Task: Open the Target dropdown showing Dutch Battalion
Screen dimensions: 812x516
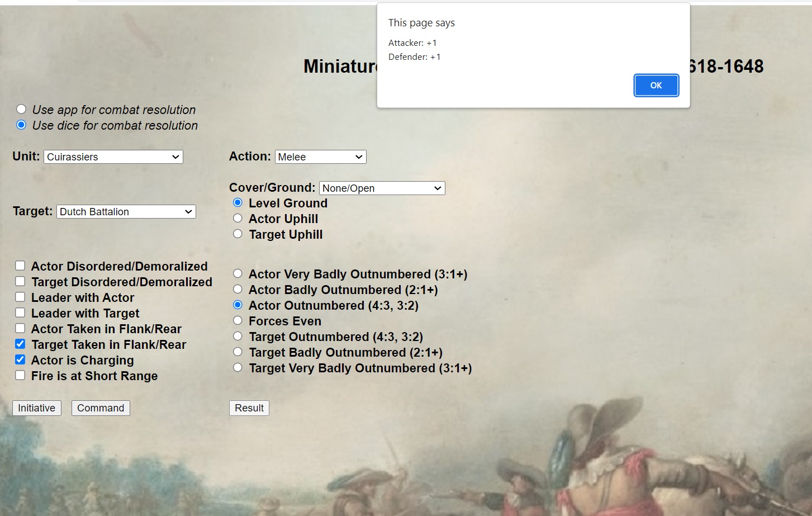Action: (126, 212)
